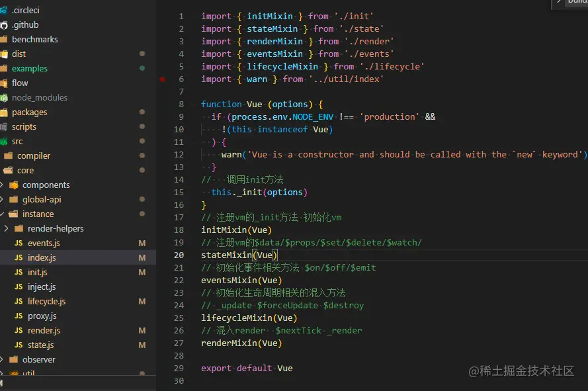
Task: Place cursor on 'initMixin(Vue)' line 18
Action: [x=236, y=230]
